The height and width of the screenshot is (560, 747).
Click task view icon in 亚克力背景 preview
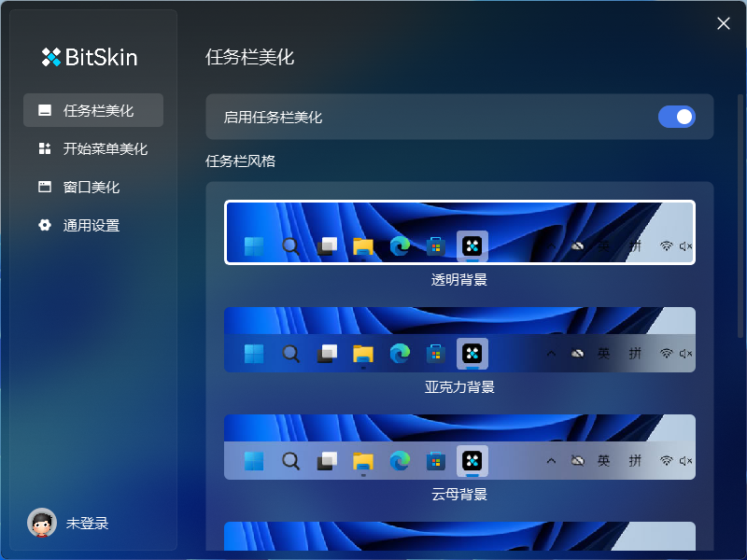327,354
